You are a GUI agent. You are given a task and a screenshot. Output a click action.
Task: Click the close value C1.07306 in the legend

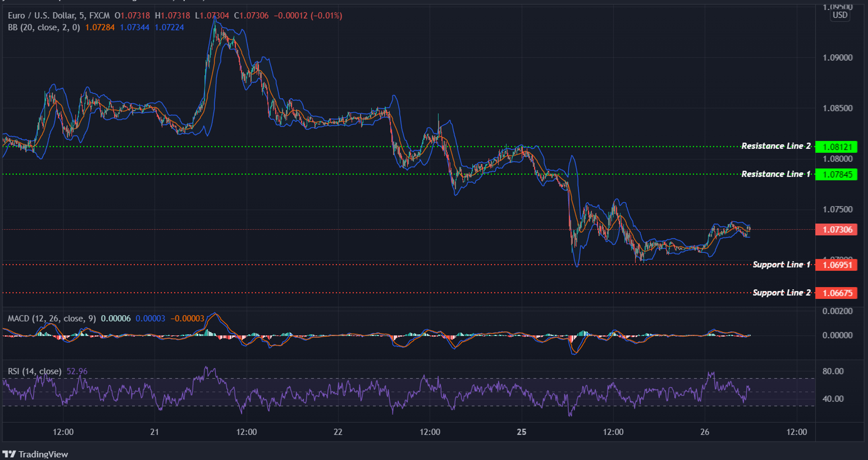click(252, 15)
